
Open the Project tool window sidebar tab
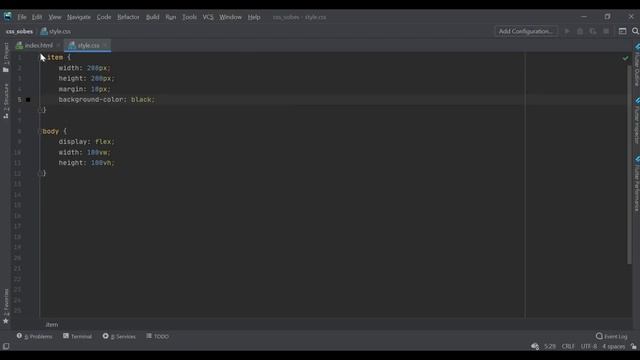point(6,57)
